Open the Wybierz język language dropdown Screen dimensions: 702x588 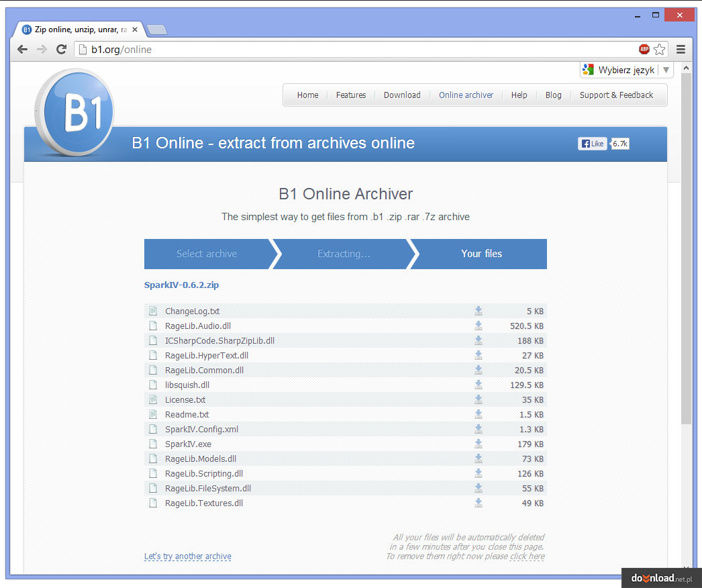(626, 70)
